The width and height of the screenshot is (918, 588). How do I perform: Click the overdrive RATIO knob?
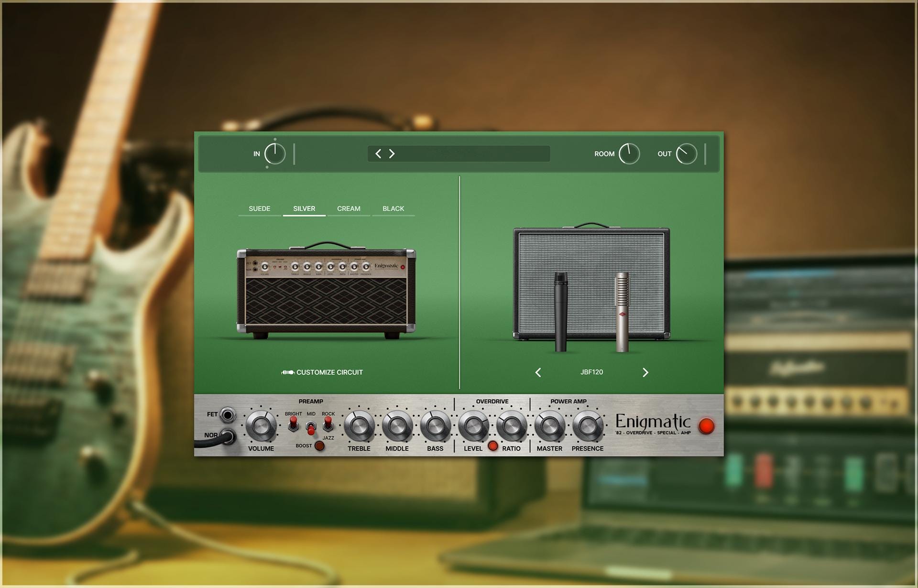[511, 425]
